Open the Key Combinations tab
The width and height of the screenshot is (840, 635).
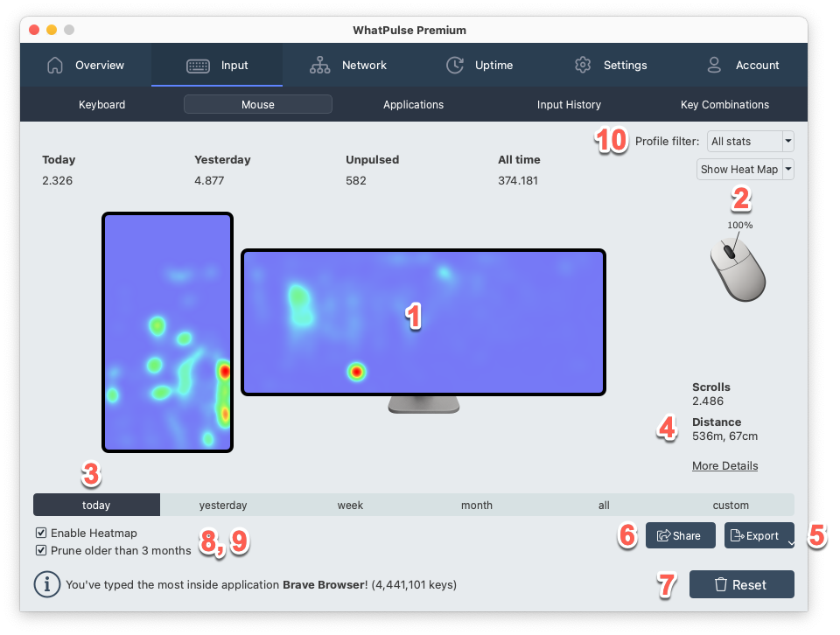coord(724,105)
